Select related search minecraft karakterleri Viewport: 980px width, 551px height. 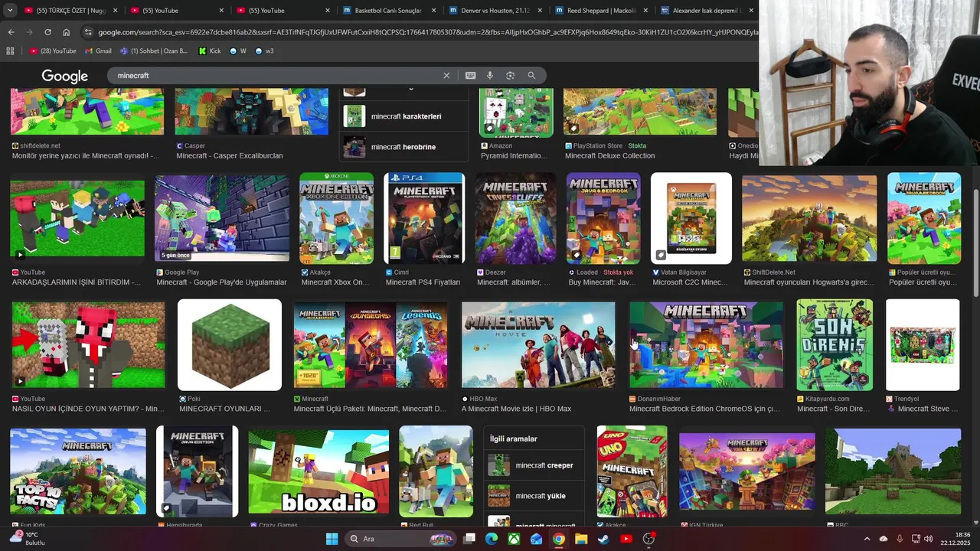coord(404,116)
